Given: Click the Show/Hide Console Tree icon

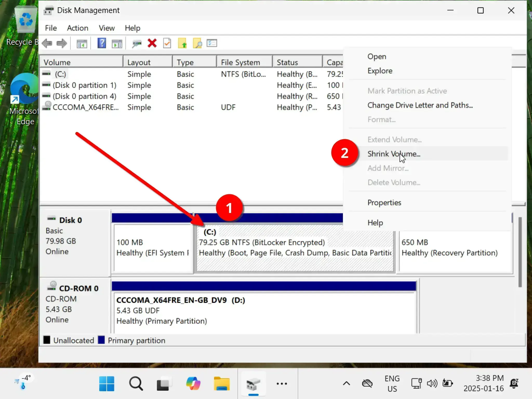Looking at the screenshot, I should coord(82,44).
